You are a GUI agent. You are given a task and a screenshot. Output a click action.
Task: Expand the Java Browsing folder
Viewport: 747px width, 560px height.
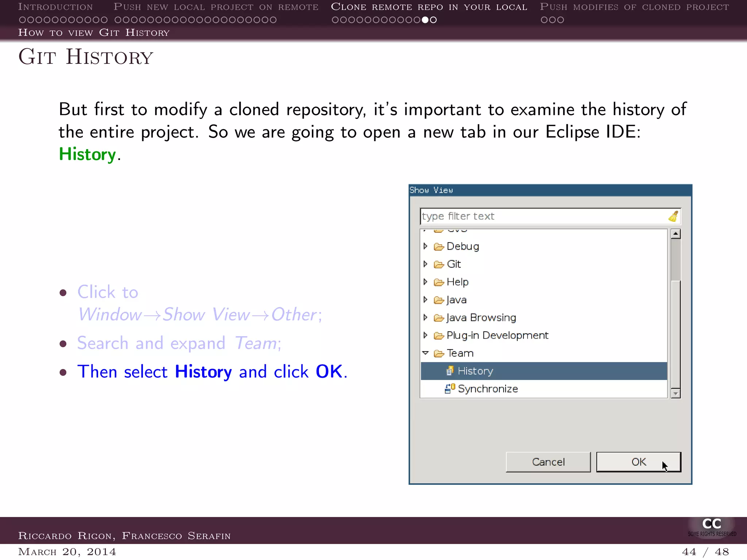425,318
